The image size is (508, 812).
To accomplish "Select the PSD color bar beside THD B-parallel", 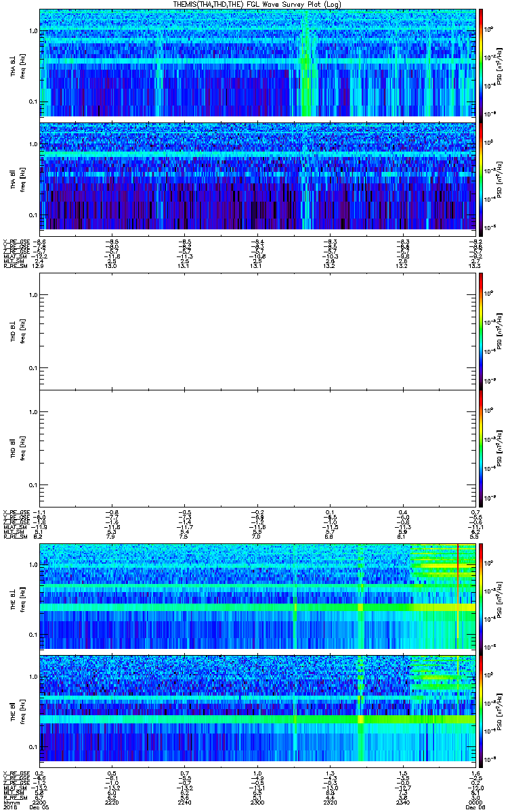I will tap(481, 448).
